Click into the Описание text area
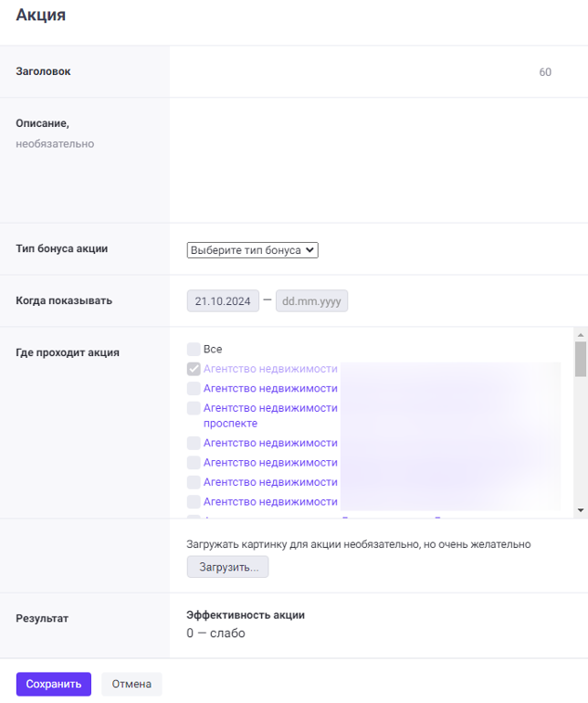 [x=374, y=160]
